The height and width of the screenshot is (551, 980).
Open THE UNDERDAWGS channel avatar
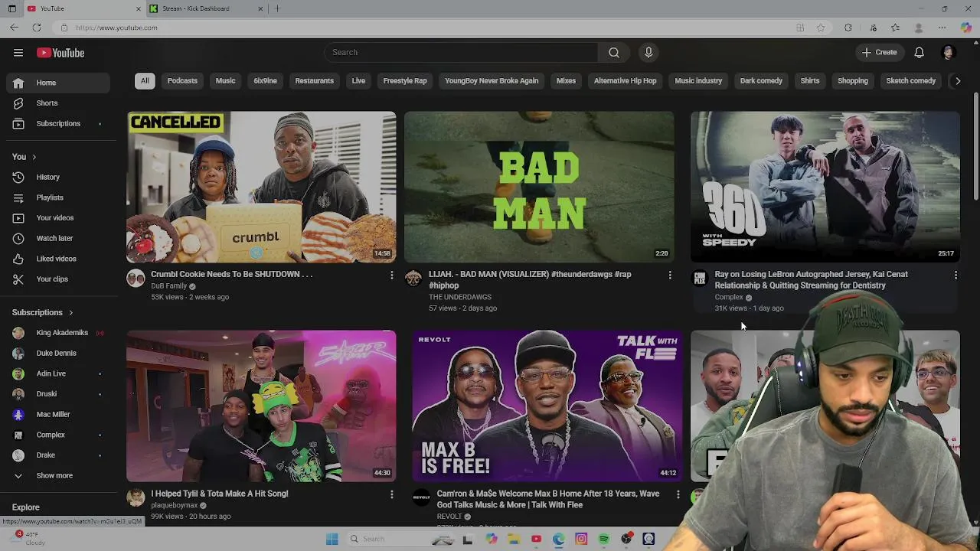coord(413,279)
